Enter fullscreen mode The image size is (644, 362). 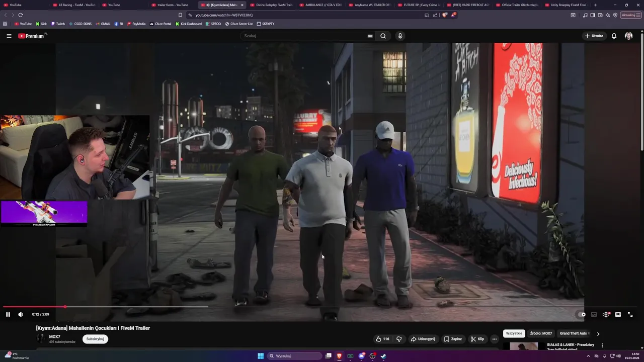point(630,314)
